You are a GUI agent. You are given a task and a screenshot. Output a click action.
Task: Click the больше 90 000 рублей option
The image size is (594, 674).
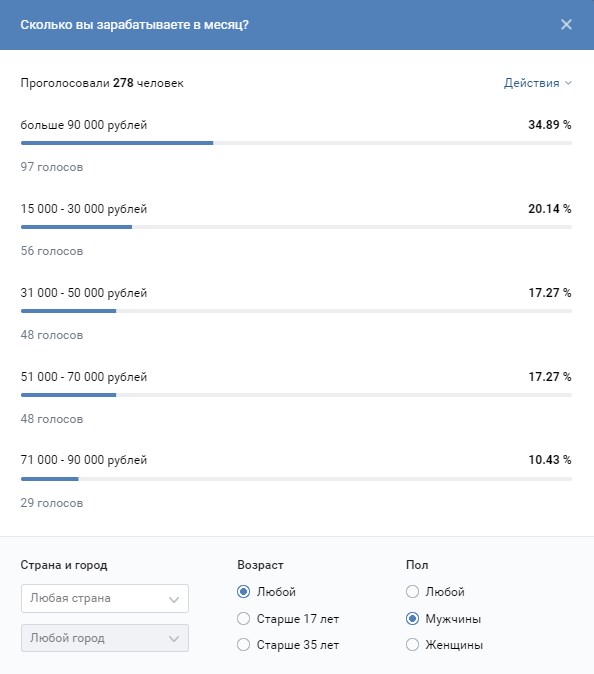(x=84, y=125)
